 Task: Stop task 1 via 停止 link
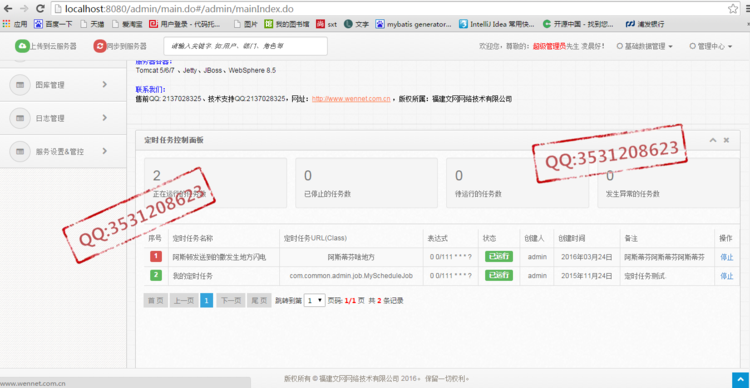[x=727, y=257]
